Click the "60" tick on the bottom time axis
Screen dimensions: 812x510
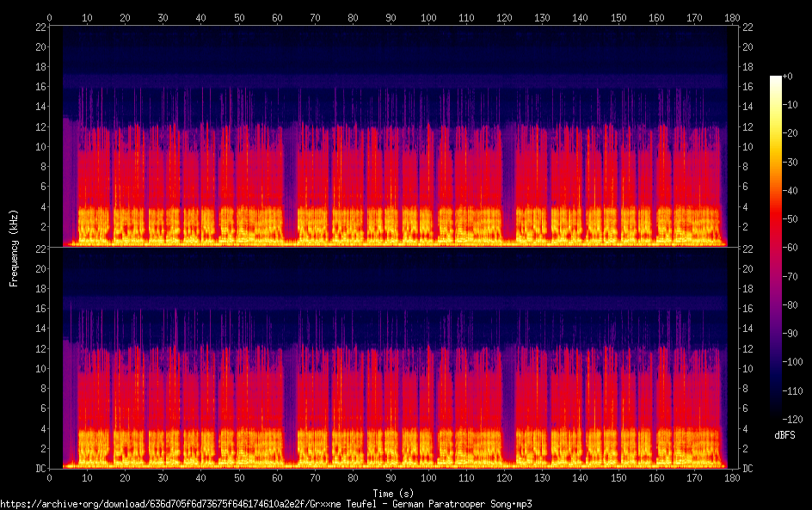click(x=277, y=478)
